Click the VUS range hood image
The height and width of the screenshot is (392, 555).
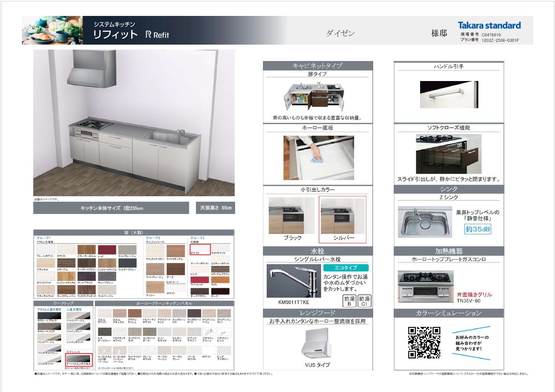317,344
